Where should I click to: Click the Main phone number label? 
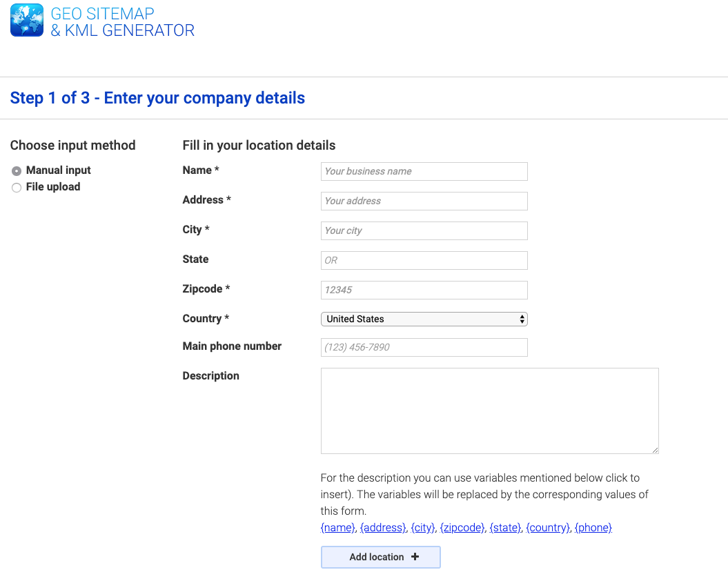click(232, 346)
